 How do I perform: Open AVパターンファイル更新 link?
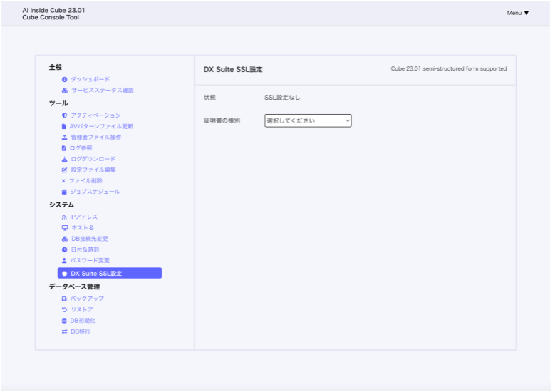click(x=101, y=126)
